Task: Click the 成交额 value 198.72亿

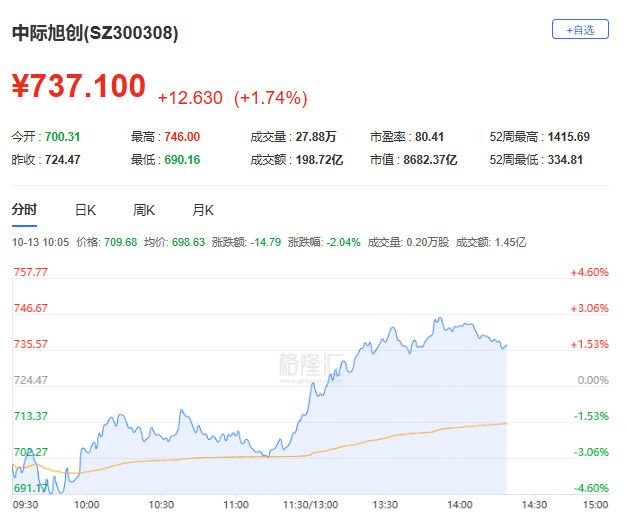Action: (319, 160)
